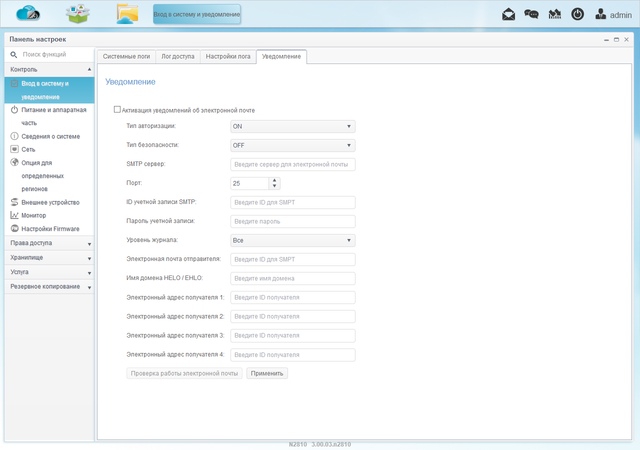Click the recipient email address 2 field

(x=293, y=316)
